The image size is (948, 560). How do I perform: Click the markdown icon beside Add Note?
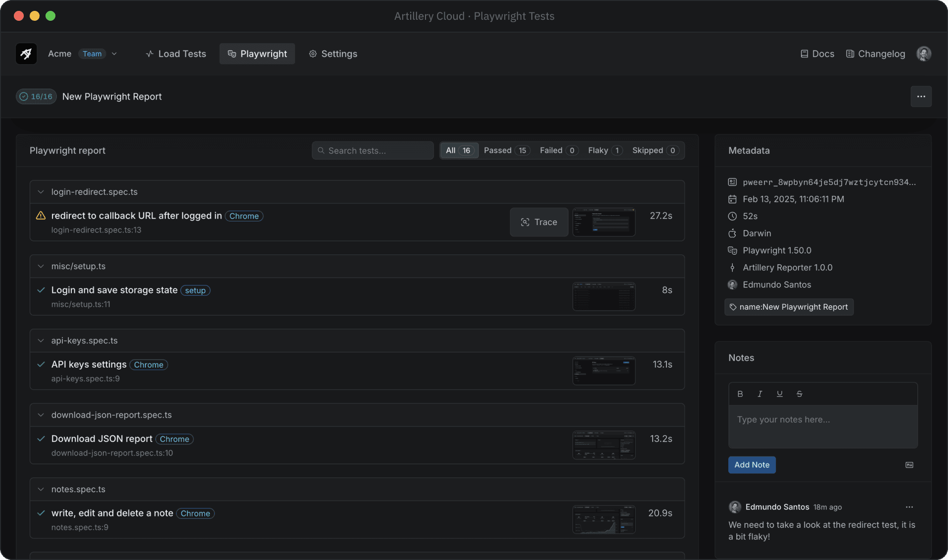909,465
